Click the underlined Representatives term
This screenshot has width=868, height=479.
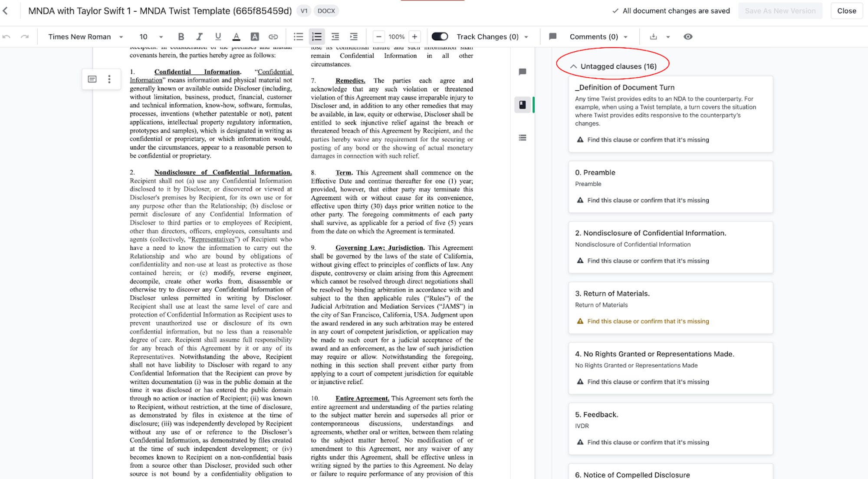coord(213,239)
